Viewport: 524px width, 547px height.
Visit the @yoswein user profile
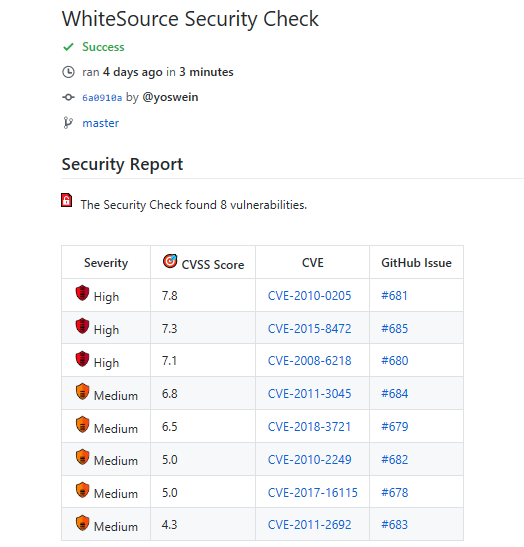[x=170, y=97]
